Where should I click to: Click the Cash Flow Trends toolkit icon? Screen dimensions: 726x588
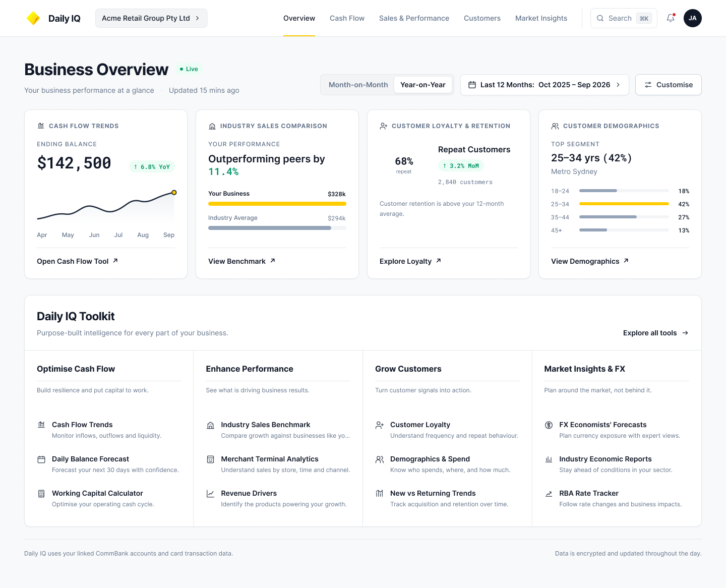tap(41, 425)
